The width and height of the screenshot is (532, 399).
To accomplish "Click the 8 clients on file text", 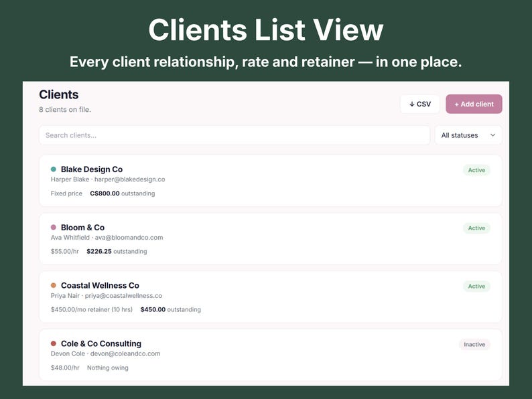I will click(x=65, y=110).
